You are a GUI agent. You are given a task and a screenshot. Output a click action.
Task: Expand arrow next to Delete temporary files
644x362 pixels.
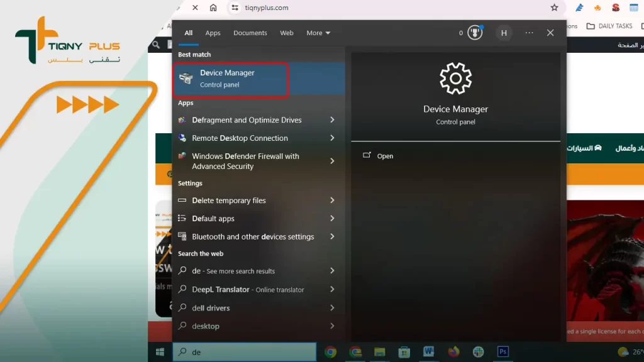[x=332, y=200]
